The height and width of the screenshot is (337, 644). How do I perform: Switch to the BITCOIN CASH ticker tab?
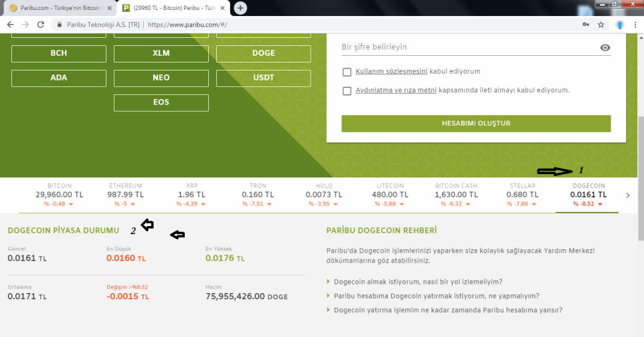pos(456,195)
